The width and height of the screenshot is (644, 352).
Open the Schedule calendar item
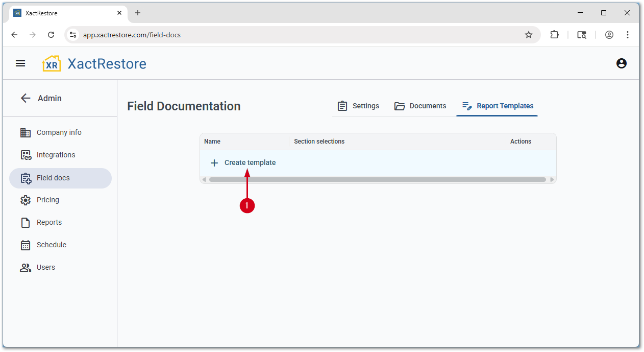click(51, 245)
